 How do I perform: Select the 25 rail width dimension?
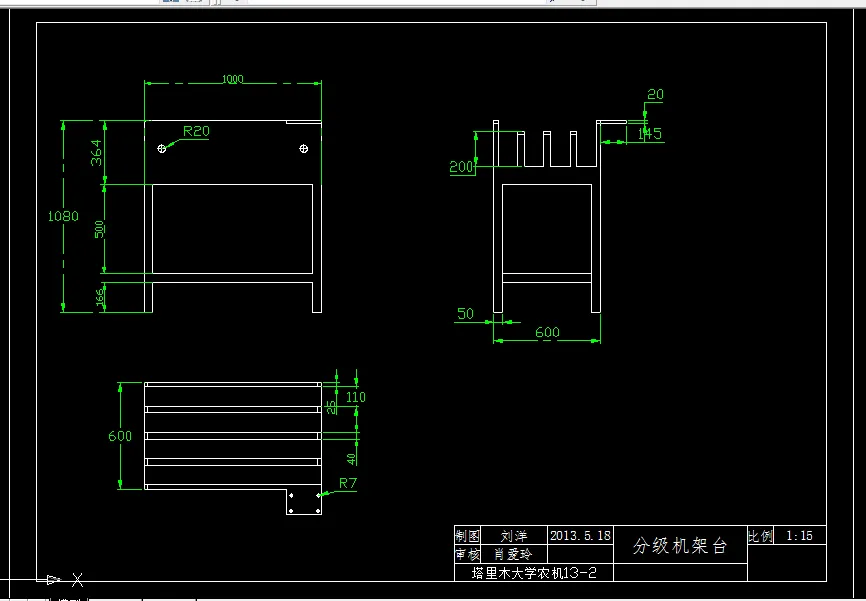pyautogui.click(x=331, y=407)
